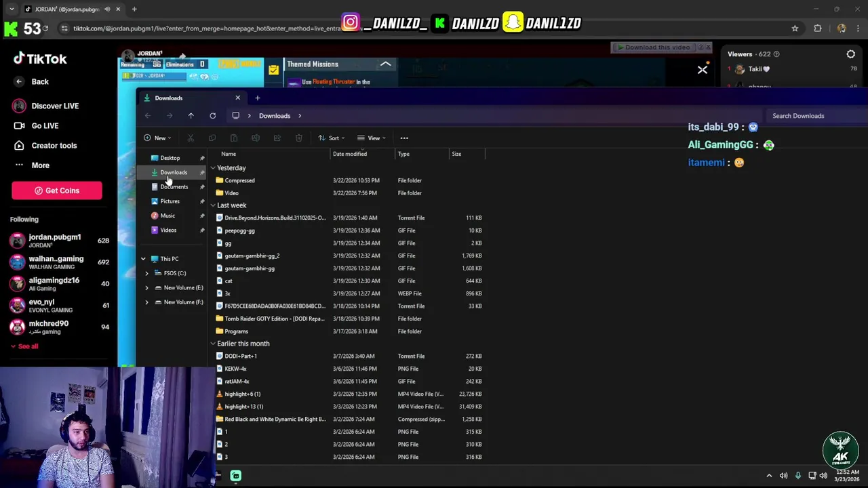Screen dimensions: 868x488
Task: Click the Cut scissors icon
Action: [191, 138]
